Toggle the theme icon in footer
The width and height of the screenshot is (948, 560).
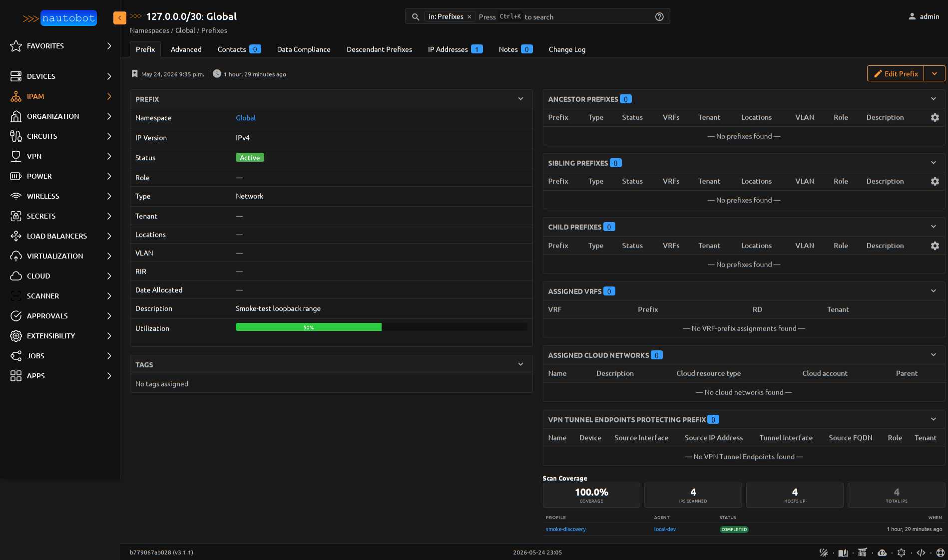824,553
